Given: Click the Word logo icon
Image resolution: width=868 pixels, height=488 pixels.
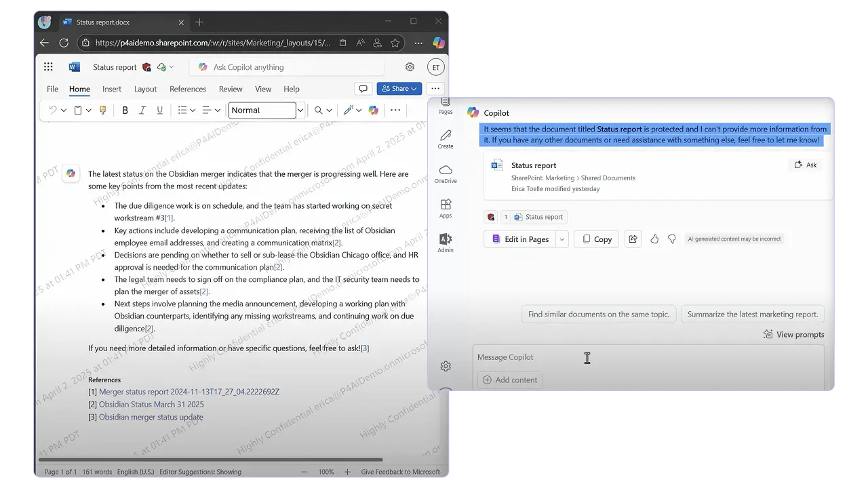Looking at the screenshot, I should point(75,67).
